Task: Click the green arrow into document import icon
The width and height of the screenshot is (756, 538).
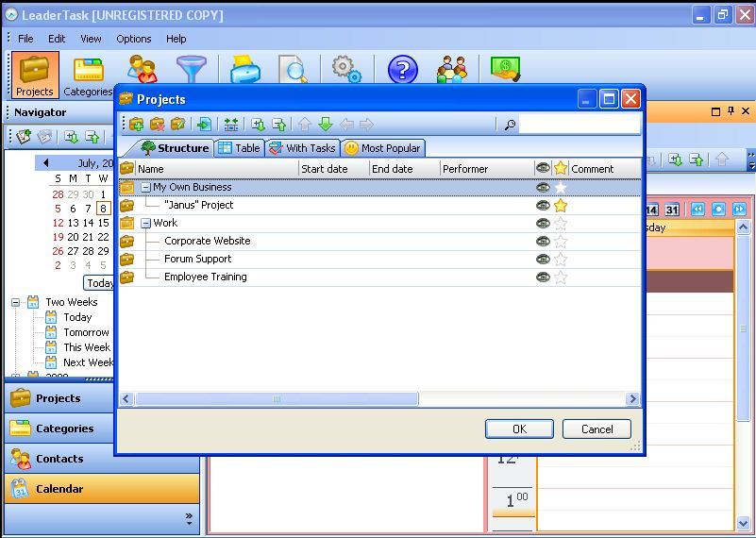Action: coord(204,125)
